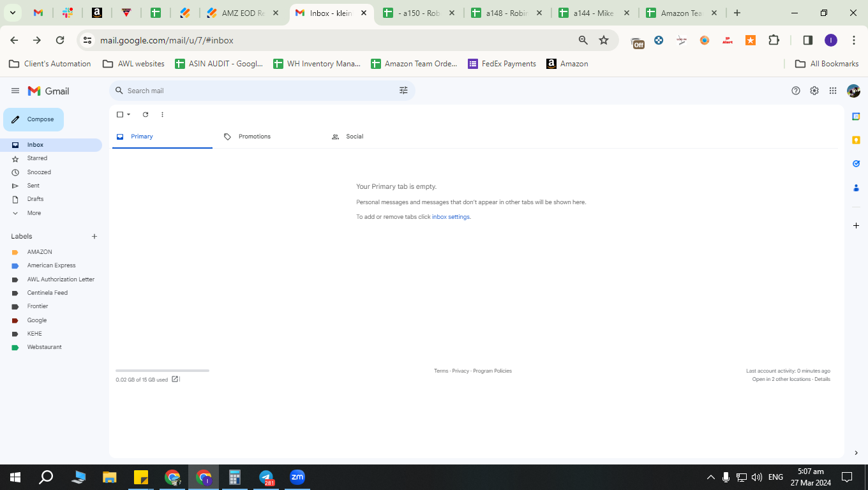The height and width of the screenshot is (490, 868).
Task: Open the Extensions puzzle icon
Action: coord(774,40)
